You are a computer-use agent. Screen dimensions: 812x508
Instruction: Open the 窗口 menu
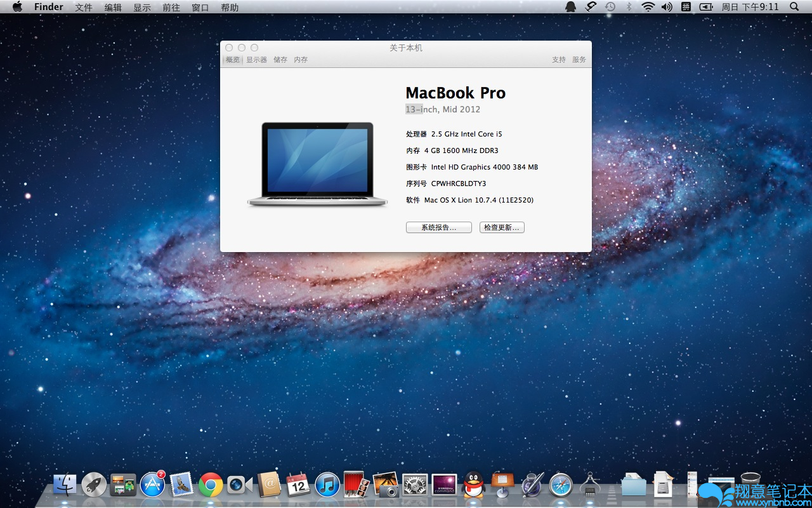(200, 8)
